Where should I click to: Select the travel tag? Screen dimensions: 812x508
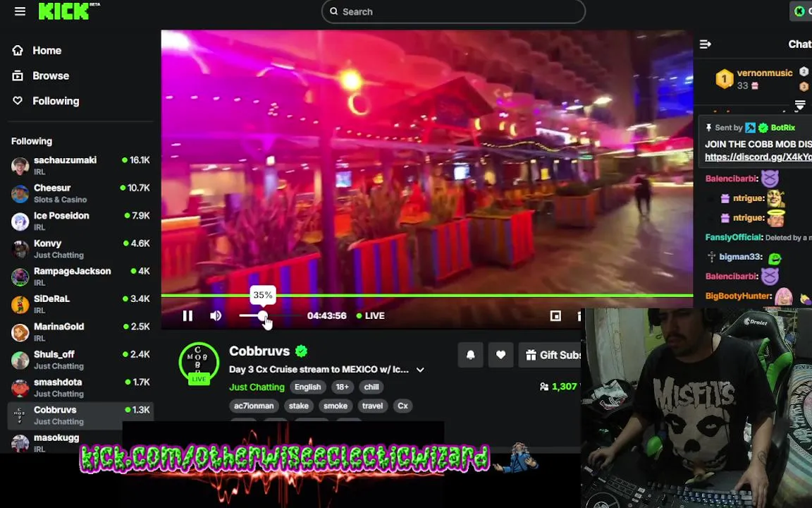tap(372, 406)
